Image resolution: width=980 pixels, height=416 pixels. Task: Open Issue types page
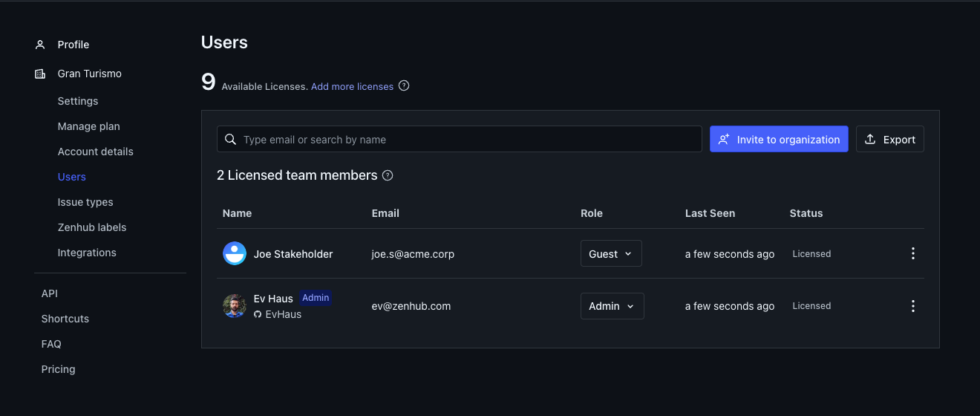click(85, 202)
